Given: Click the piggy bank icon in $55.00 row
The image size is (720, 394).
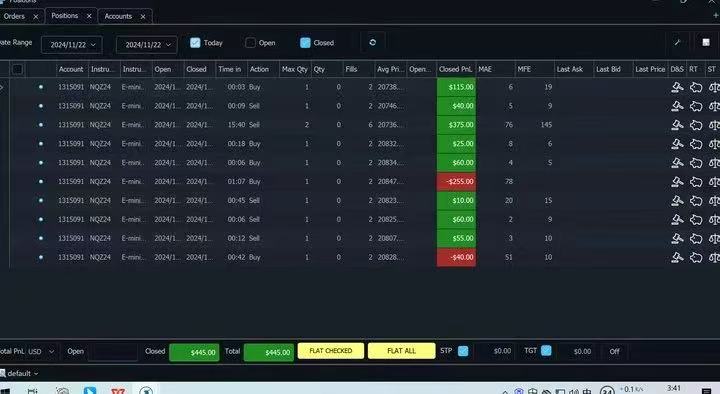Looking at the screenshot, I should tap(696, 239).
